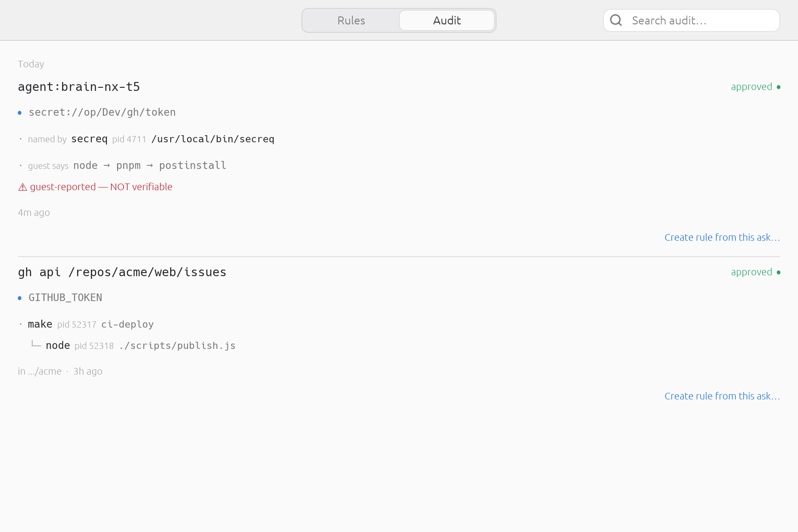Click the 4m ago timestamp
798x532 pixels.
tap(34, 213)
